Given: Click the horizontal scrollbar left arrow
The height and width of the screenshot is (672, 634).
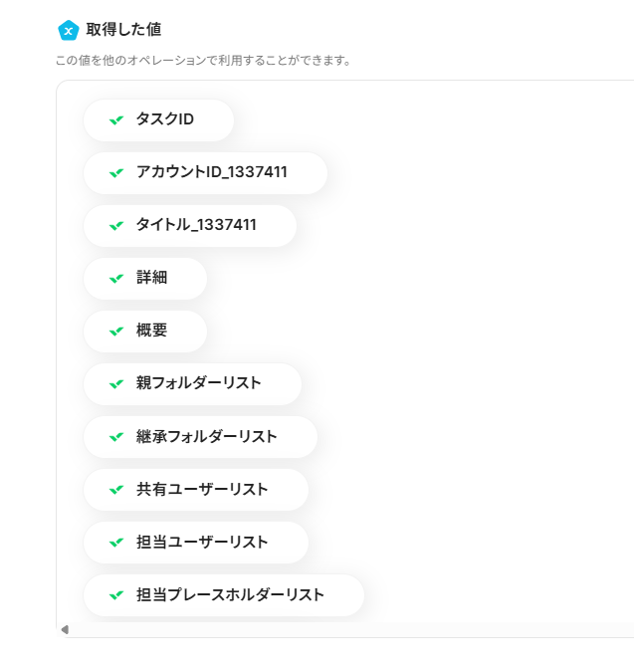Looking at the screenshot, I should pos(65,629).
